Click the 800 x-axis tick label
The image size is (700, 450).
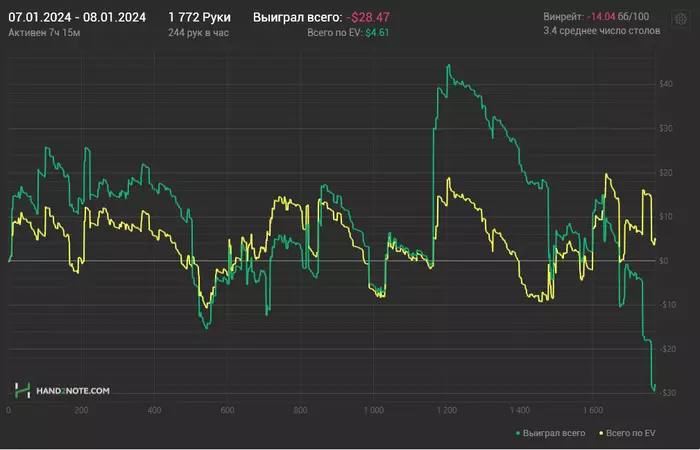click(300, 410)
